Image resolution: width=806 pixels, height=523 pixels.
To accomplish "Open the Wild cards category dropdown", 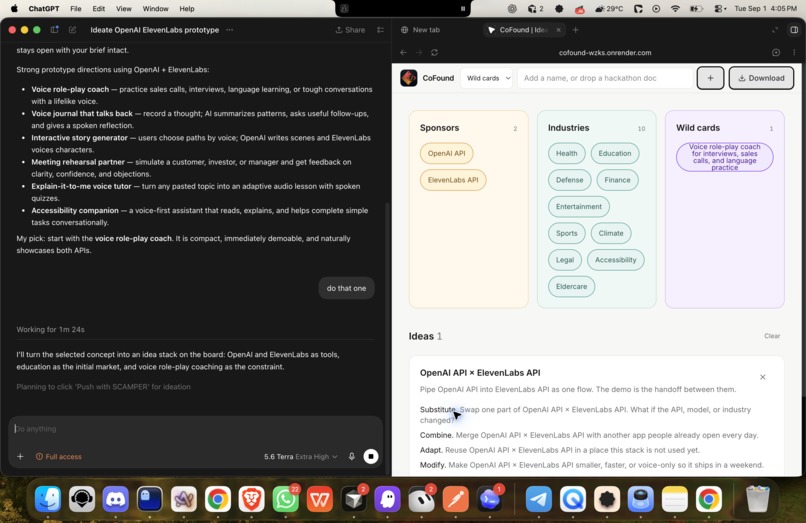I will pyautogui.click(x=487, y=78).
